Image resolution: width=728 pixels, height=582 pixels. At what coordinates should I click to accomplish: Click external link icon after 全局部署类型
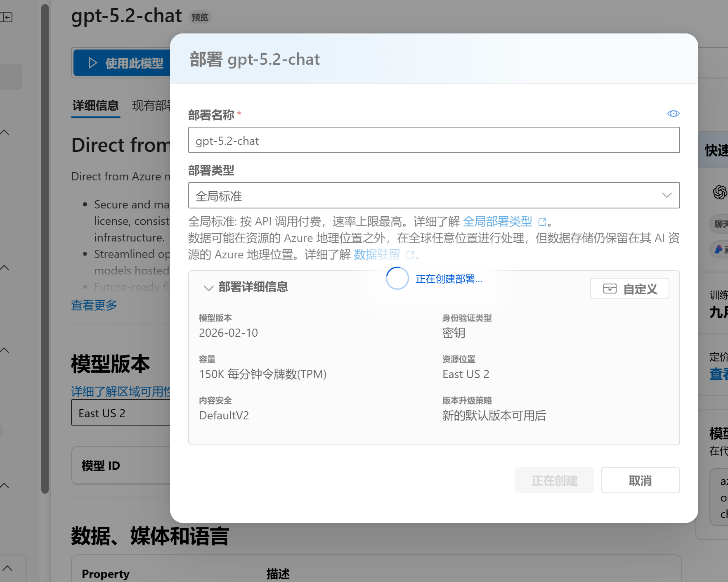tap(542, 222)
